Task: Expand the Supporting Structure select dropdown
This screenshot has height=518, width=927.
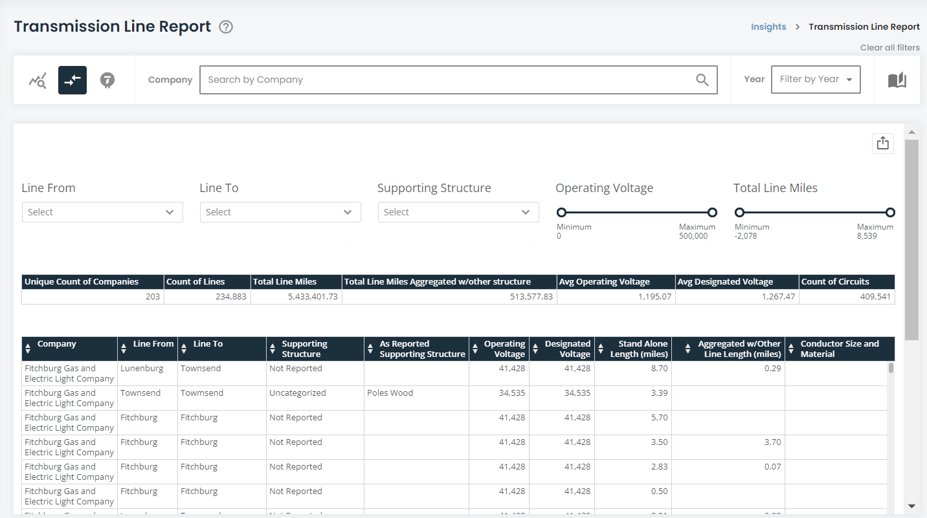Action: pyautogui.click(x=458, y=212)
